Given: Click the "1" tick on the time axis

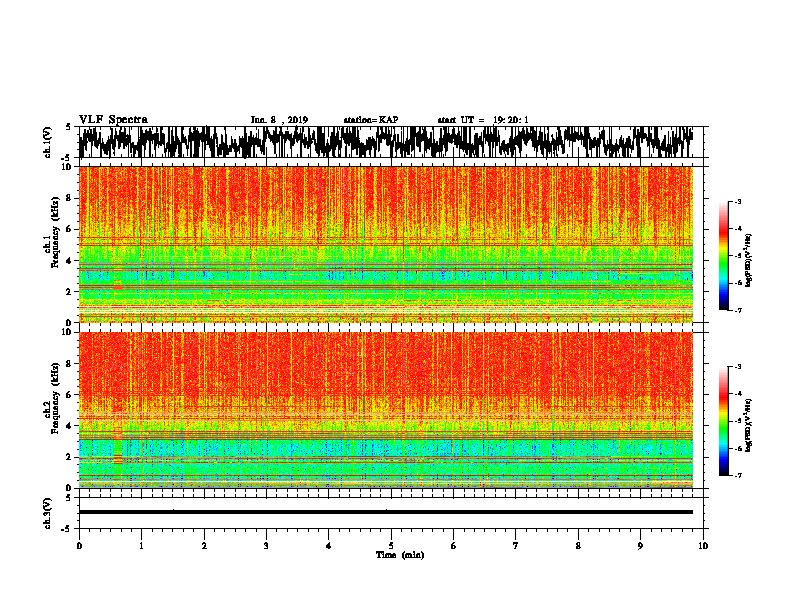Looking at the screenshot, I should coord(141,546).
